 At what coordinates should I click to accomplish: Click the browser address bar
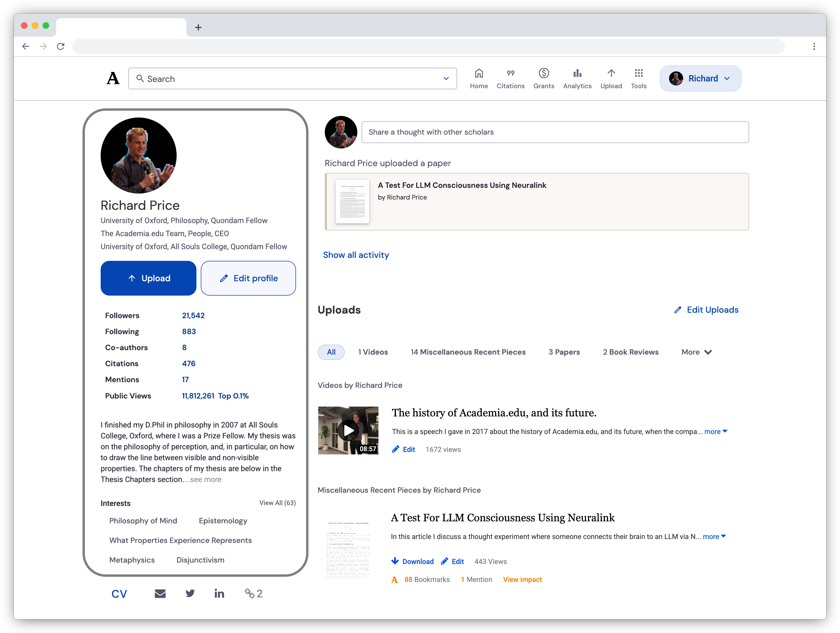tap(428, 46)
